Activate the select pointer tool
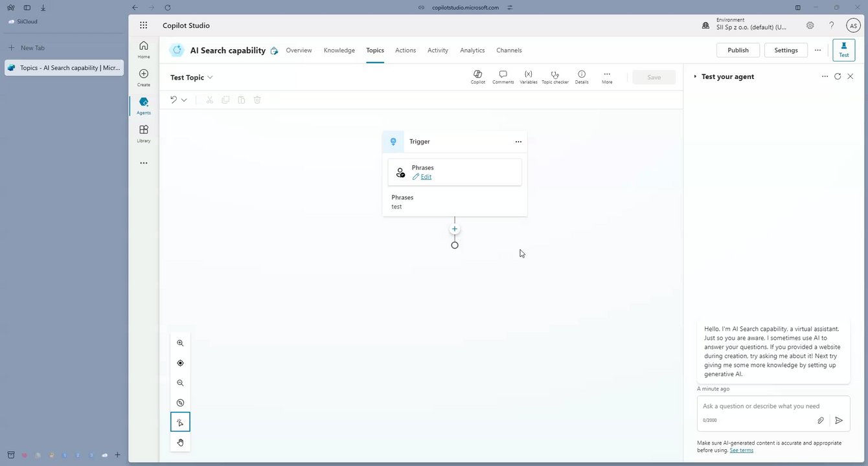868x466 pixels. pyautogui.click(x=180, y=422)
